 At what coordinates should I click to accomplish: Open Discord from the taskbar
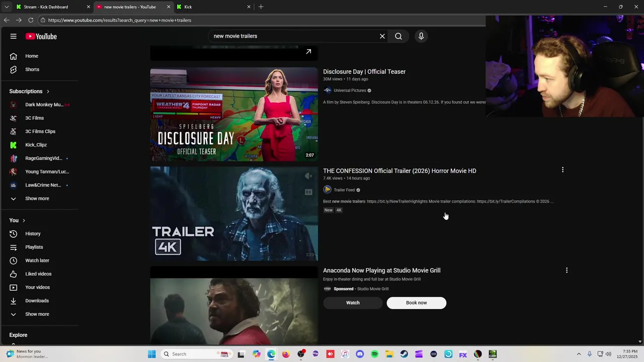360,354
